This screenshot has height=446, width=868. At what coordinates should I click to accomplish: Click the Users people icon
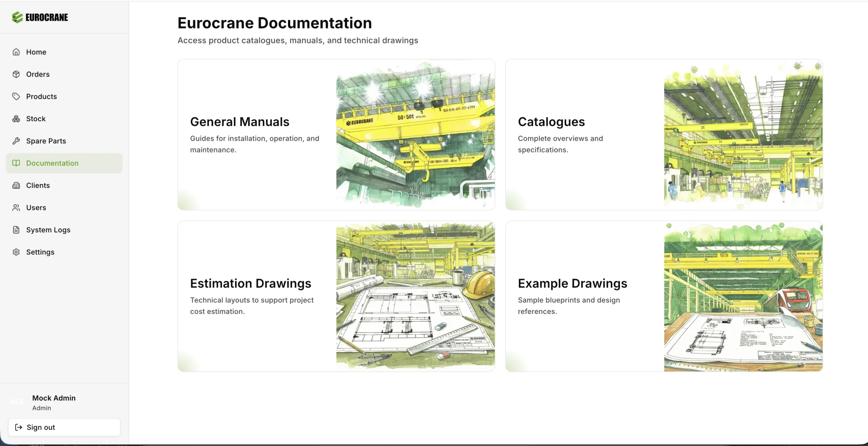click(x=16, y=208)
